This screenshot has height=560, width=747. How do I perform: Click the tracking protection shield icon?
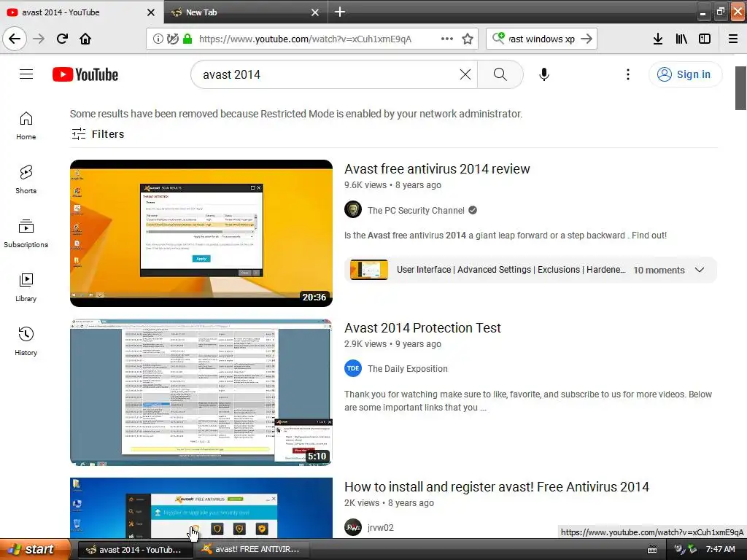[173, 39]
